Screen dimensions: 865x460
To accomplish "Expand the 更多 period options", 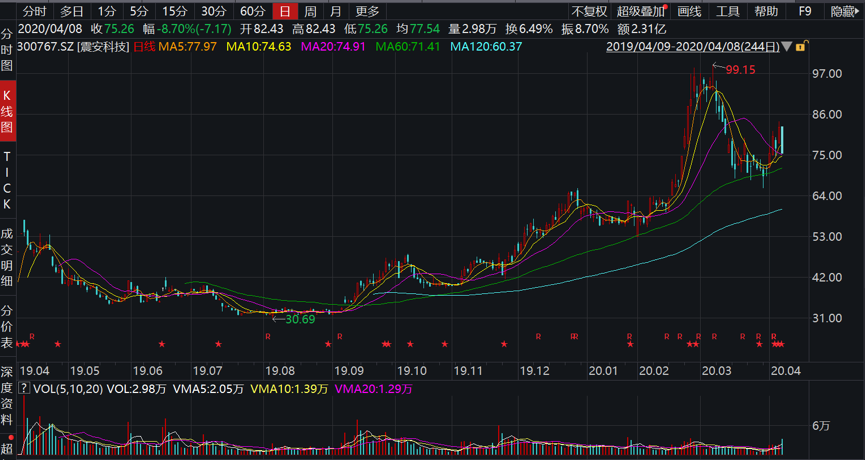I will (x=367, y=11).
